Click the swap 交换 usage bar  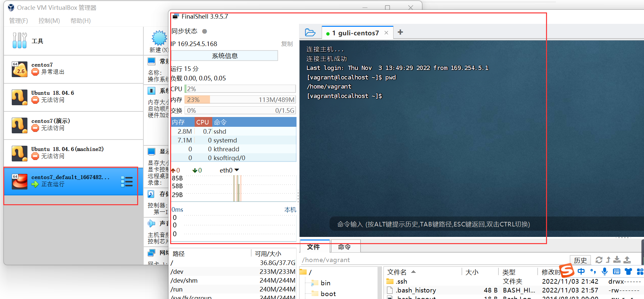(x=240, y=110)
